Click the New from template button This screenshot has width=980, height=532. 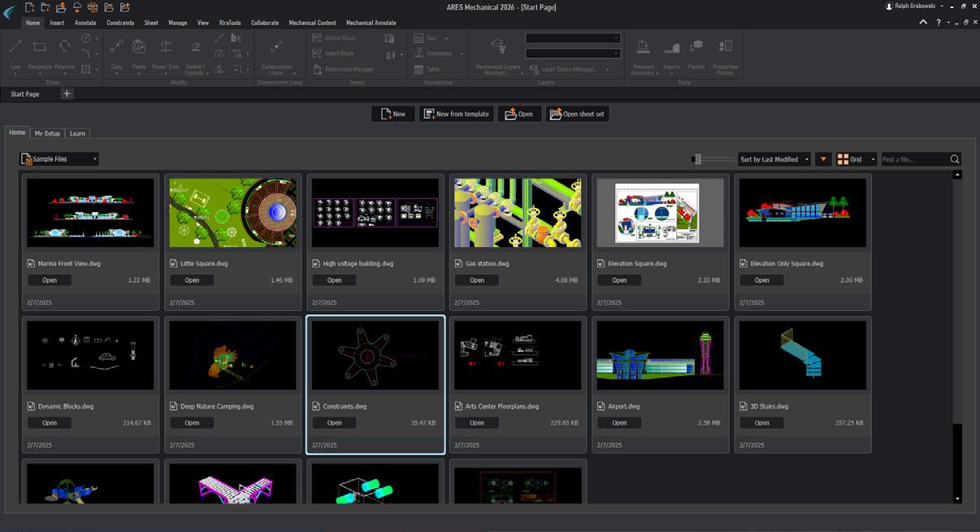(456, 114)
